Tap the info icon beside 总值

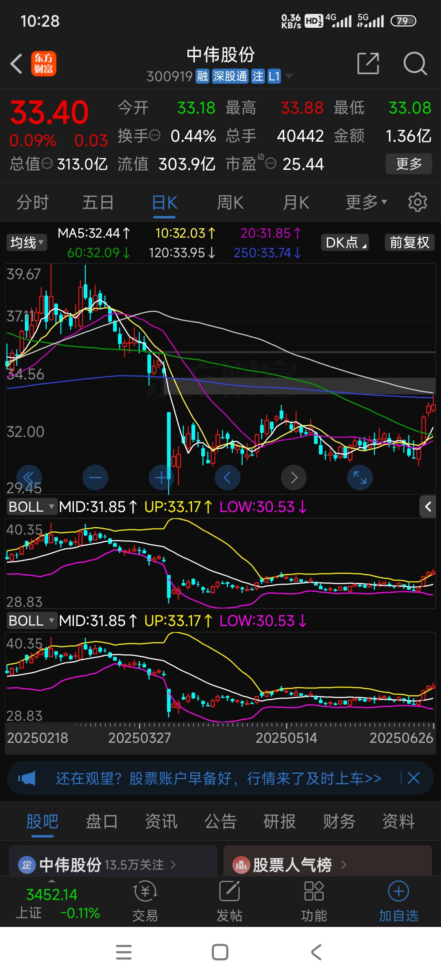(47, 164)
